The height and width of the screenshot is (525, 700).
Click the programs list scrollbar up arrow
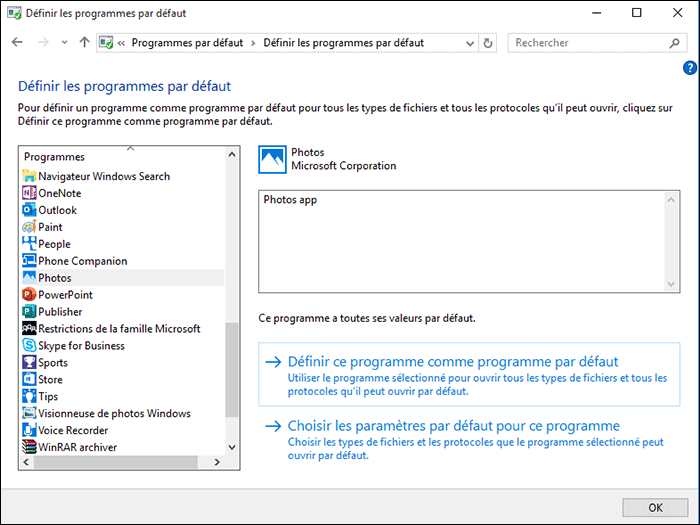(x=232, y=155)
